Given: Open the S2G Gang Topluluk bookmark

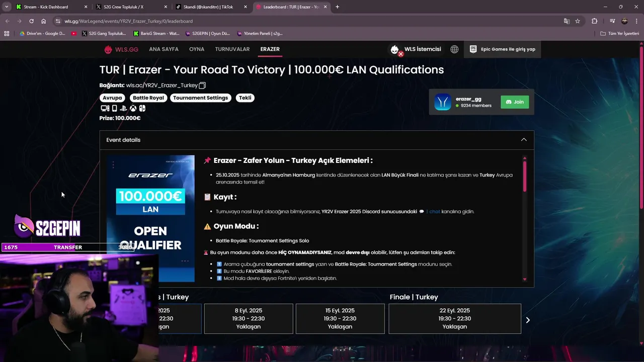Looking at the screenshot, I should point(104,34).
